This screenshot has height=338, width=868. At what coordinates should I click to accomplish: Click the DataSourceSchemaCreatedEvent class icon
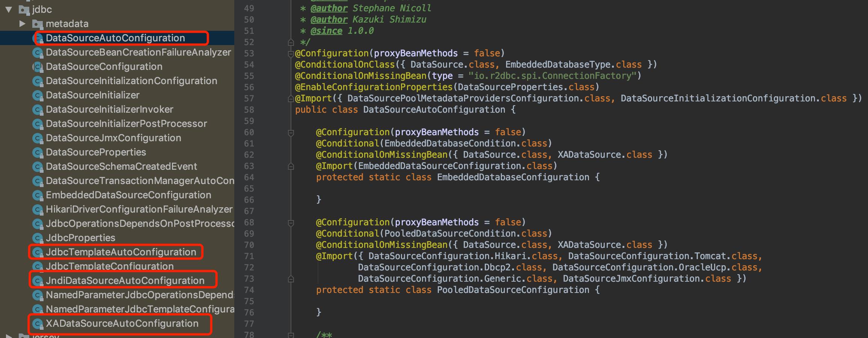click(x=38, y=167)
